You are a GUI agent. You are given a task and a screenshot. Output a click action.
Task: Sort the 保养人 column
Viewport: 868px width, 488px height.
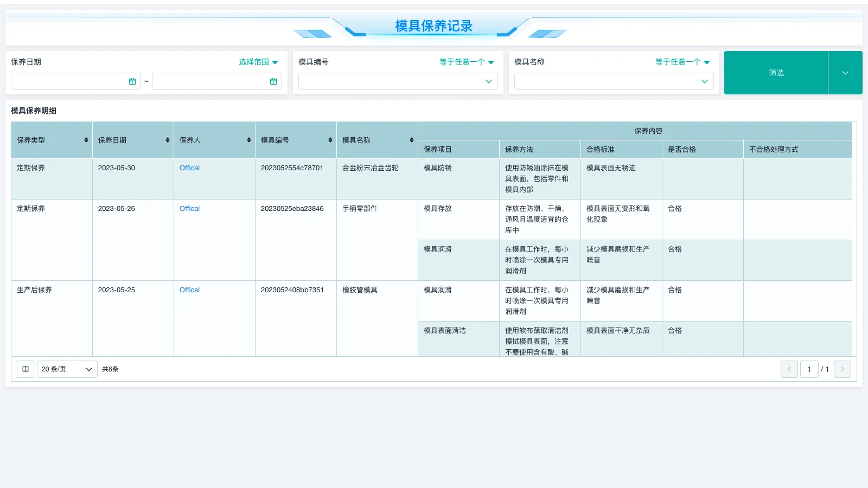(248, 139)
